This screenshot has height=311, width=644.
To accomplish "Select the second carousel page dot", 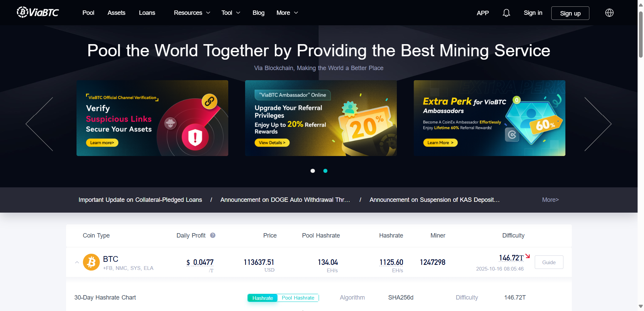I will pos(325,171).
